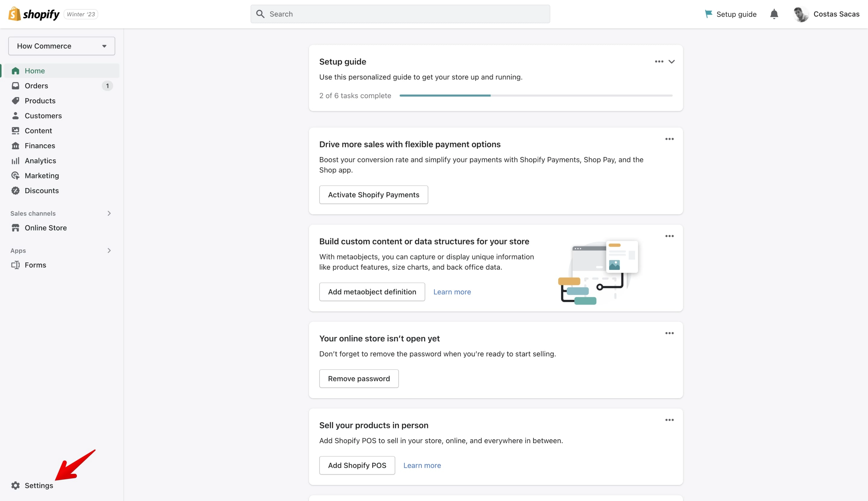Click the Settings gear icon

pyautogui.click(x=15, y=486)
